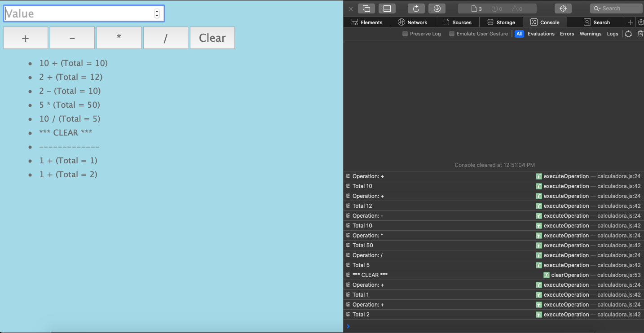Click the circular arrows icon beside the trash

click(628, 33)
